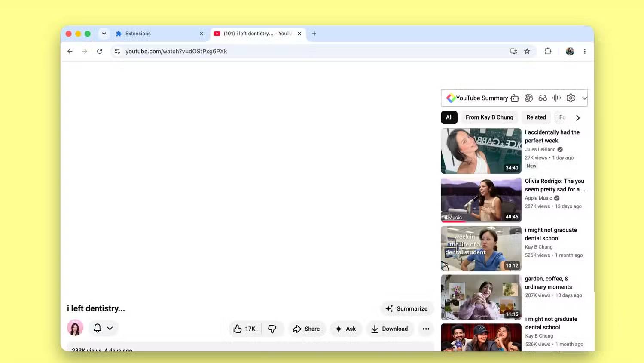Close the YouTube tab
Image resolution: width=644 pixels, height=363 pixels.
(299, 34)
